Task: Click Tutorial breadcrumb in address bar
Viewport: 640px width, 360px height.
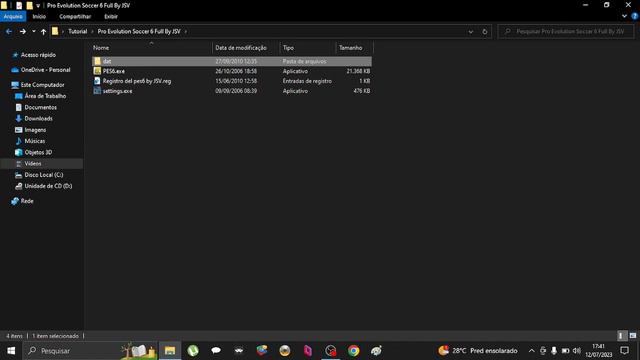Action: [x=78, y=31]
